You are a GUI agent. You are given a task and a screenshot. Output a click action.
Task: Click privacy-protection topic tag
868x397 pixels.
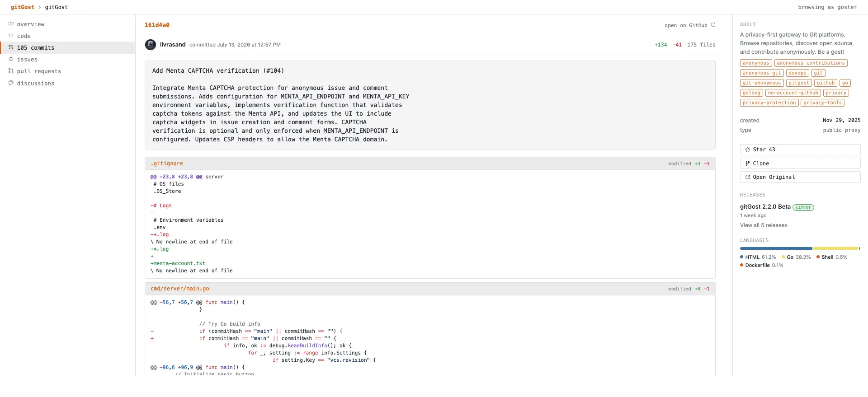pos(769,103)
